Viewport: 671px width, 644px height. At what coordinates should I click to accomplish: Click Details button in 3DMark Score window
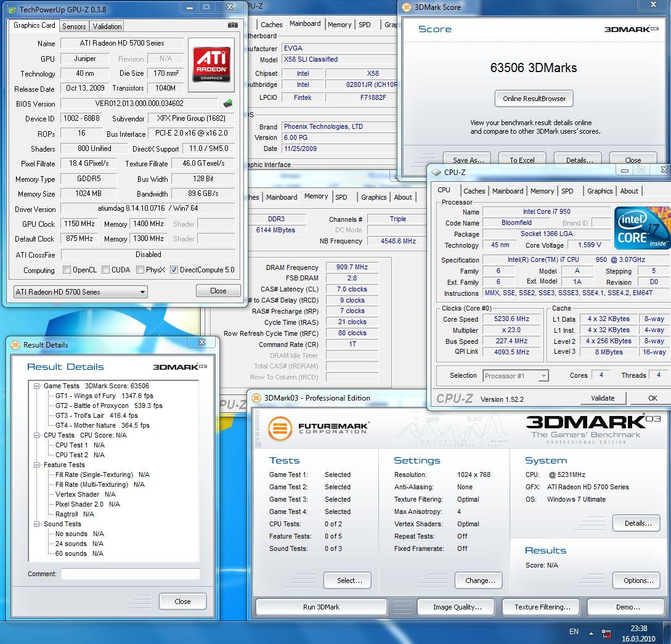[578, 160]
